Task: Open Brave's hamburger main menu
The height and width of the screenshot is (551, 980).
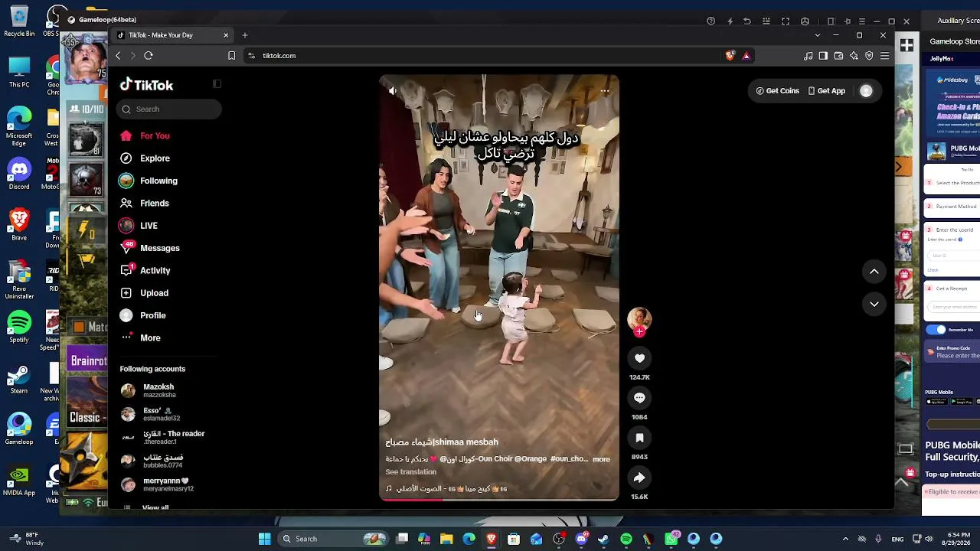Action: point(884,56)
